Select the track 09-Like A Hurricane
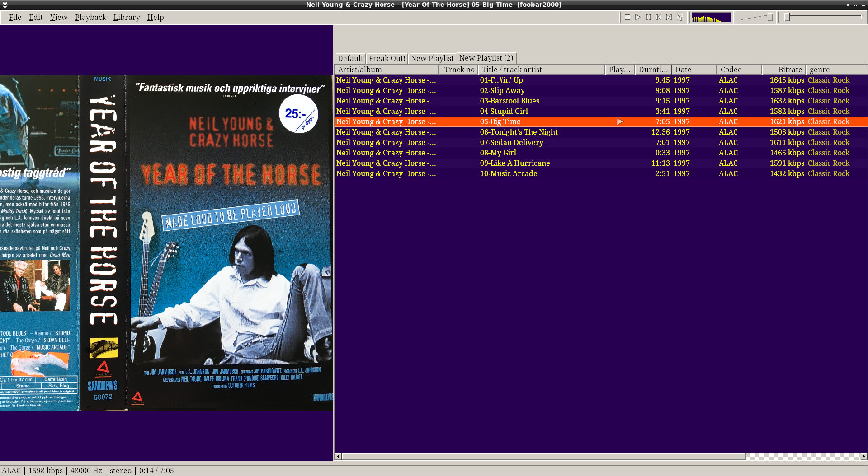This screenshot has height=476, width=868. click(x=601, y=163)
